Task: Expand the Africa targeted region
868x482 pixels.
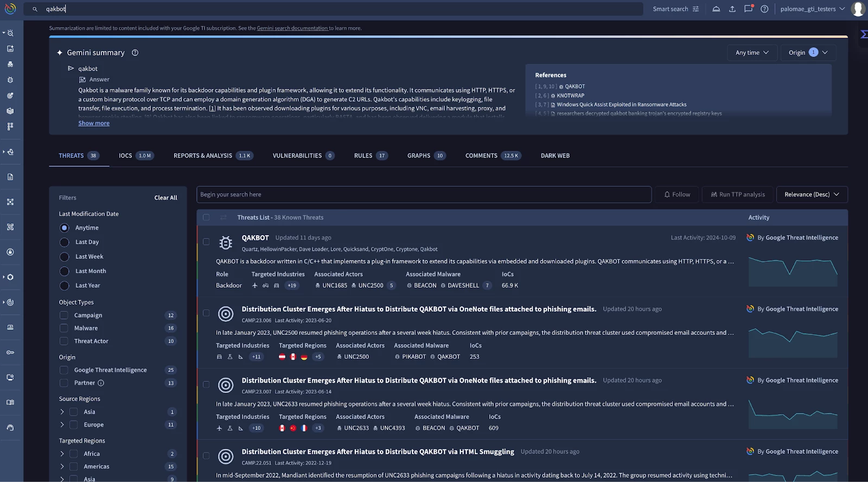Action: tap(62, 454)
